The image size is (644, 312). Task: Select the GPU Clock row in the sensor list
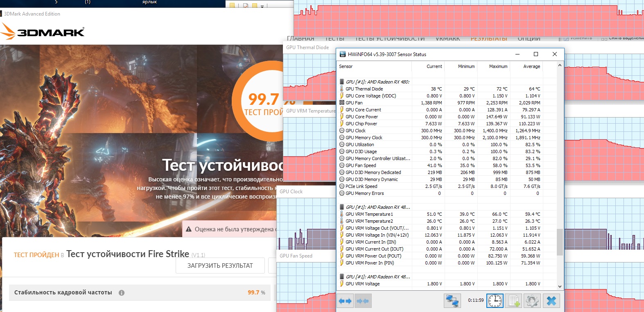pyautogui.click(x=447, y=131)
